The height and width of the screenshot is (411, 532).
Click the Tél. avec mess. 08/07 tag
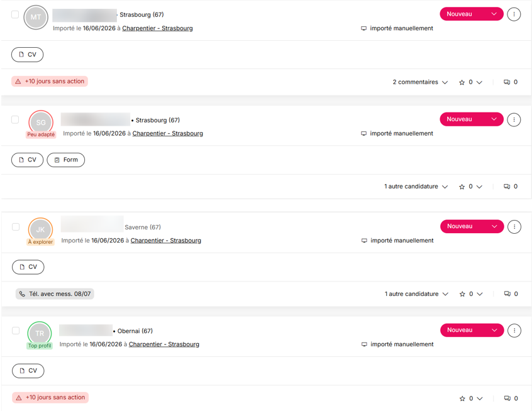(55, 293)
